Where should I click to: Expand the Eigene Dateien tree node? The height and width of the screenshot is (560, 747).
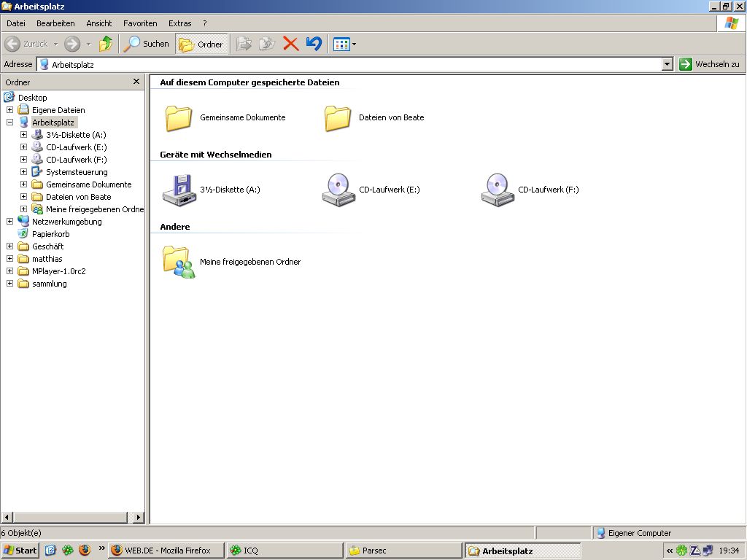[9, 110]
